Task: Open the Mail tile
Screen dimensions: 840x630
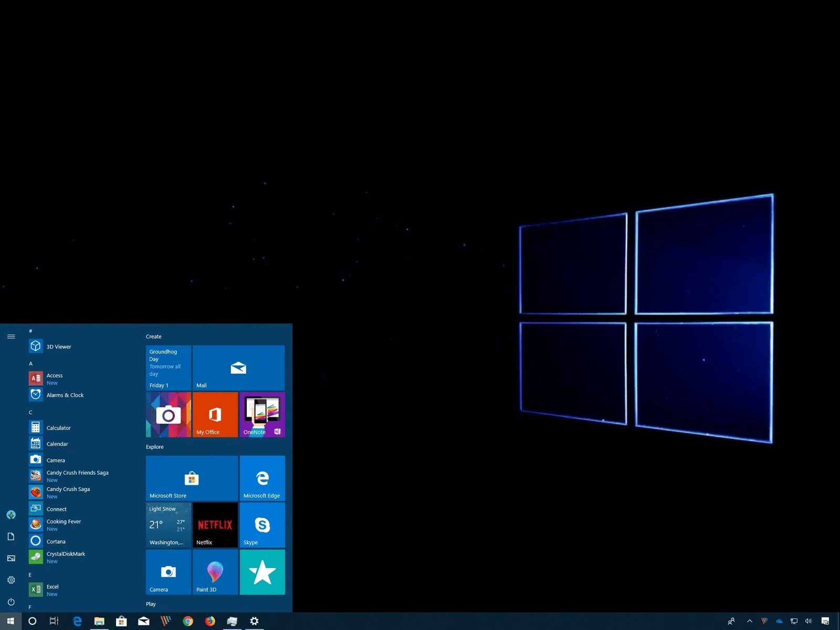Action: click(238, 368)
